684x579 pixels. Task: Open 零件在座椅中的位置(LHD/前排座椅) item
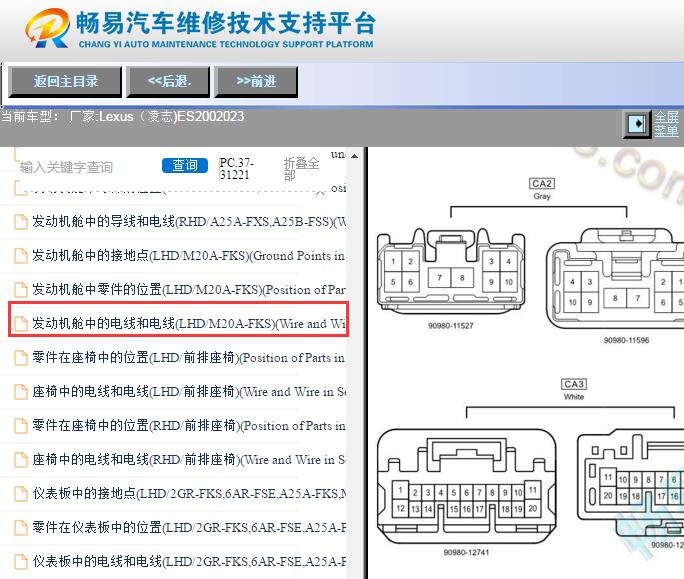click(188, 358)
